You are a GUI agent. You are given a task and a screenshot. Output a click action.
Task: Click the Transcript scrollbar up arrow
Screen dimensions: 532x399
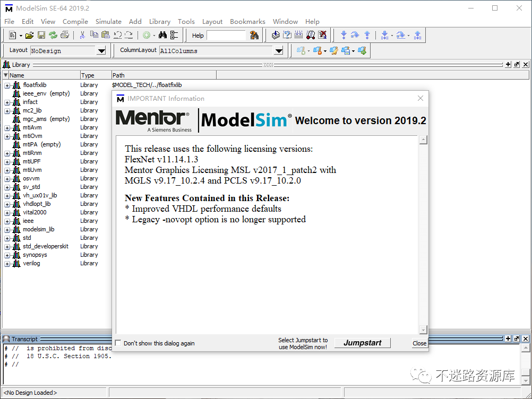pyautogui.click(x=525, y=348)
